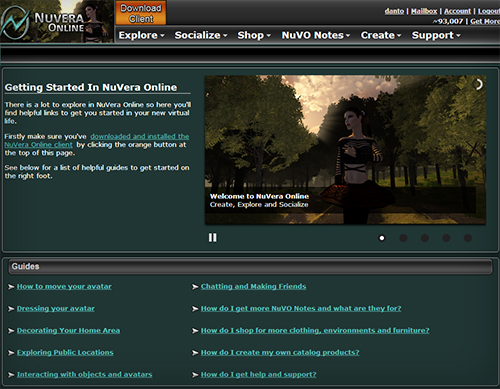Open 'Interacting with objects and avatars' guide
This screenshot has width=500, height=389.
[x=84, y=375]
